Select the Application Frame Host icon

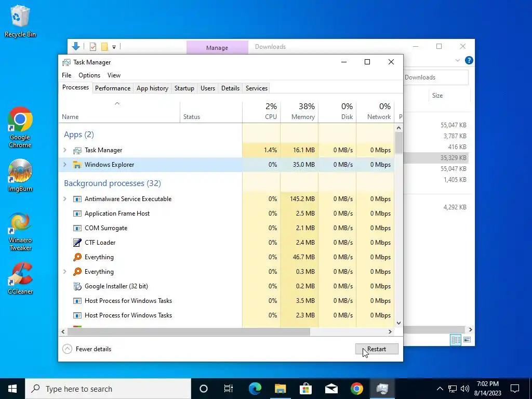[77, 214]
